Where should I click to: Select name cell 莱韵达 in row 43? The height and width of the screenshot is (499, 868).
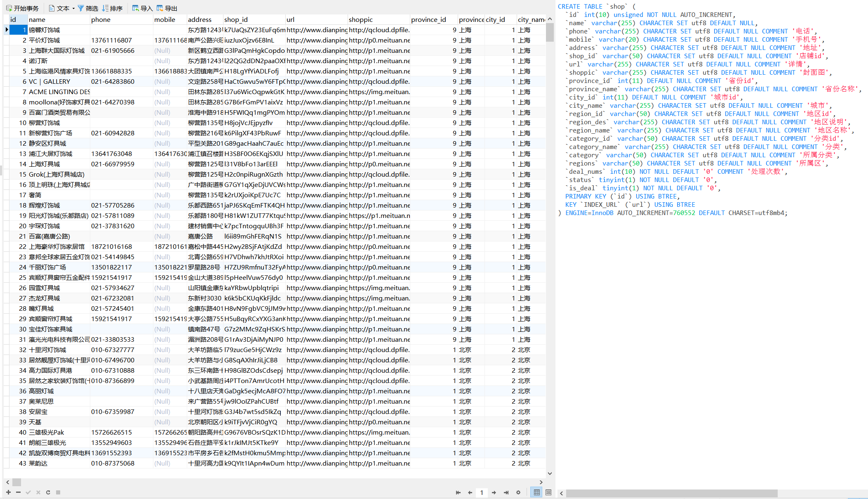59,463
